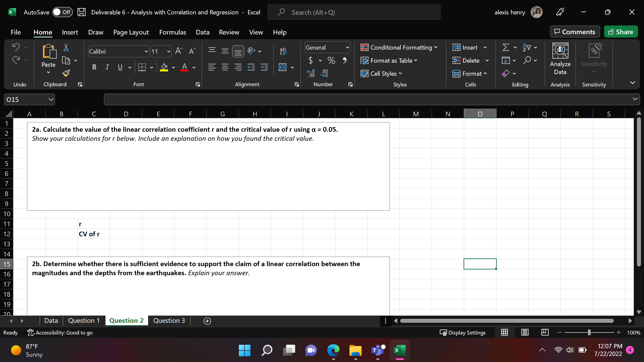
Task: Click the Paste clipboard icon
Action: (x=49, y=52)
